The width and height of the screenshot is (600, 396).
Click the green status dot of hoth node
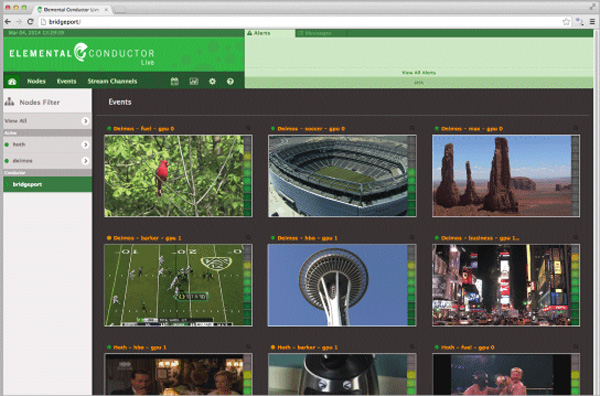point(7,145)
